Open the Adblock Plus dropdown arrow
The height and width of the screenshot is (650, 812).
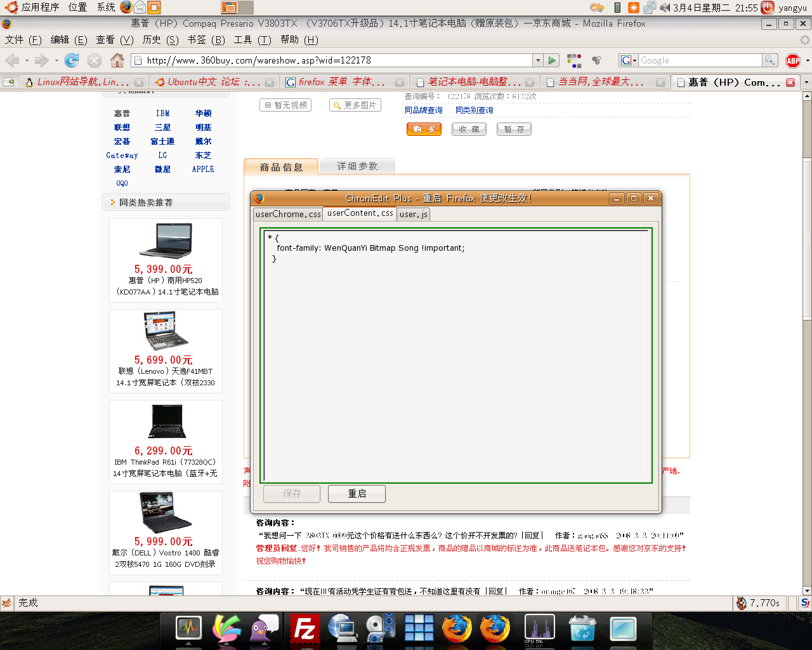click(807, 61)
